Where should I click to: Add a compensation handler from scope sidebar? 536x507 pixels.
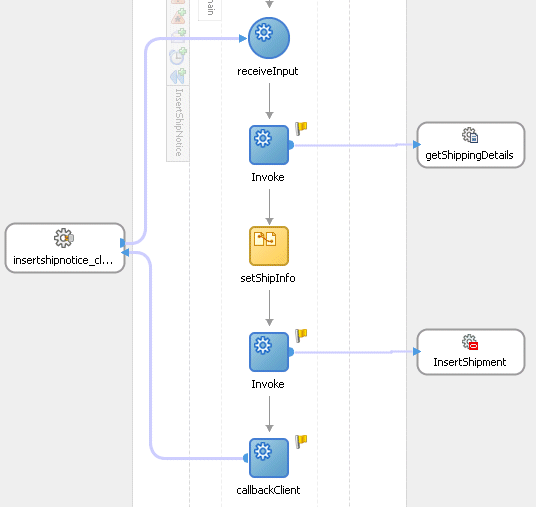coord(178,76)
